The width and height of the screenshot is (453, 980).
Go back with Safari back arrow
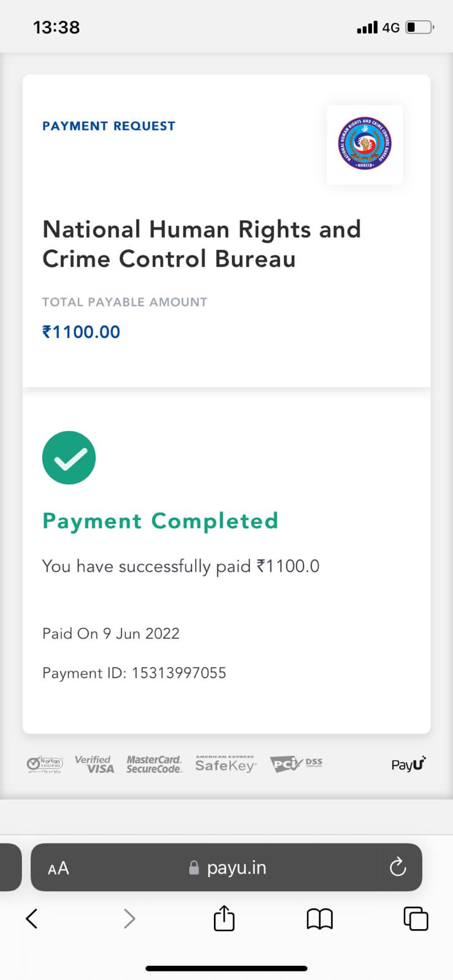[32, 919]
